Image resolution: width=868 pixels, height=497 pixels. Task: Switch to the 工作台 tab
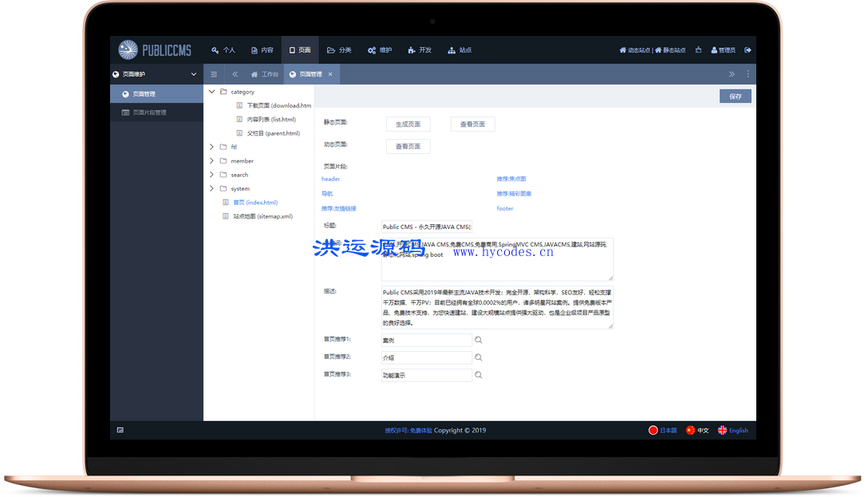pyautogui.click(x=262, y=73)
